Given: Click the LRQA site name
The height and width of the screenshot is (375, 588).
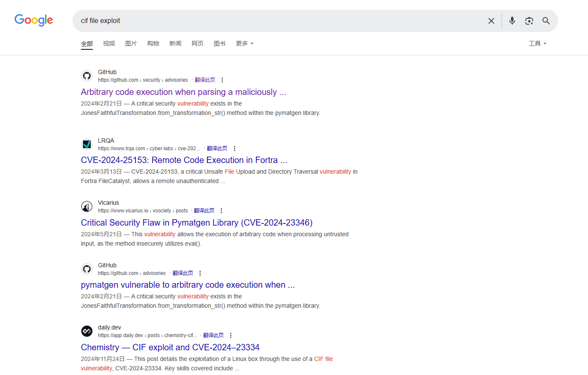Looking at the screenshot, I should 106,140.
